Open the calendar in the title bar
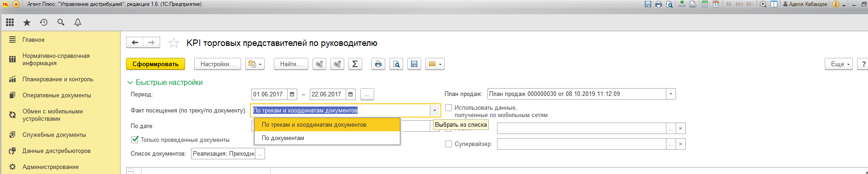Screen dimensions: 868x174 coord(716,4)
